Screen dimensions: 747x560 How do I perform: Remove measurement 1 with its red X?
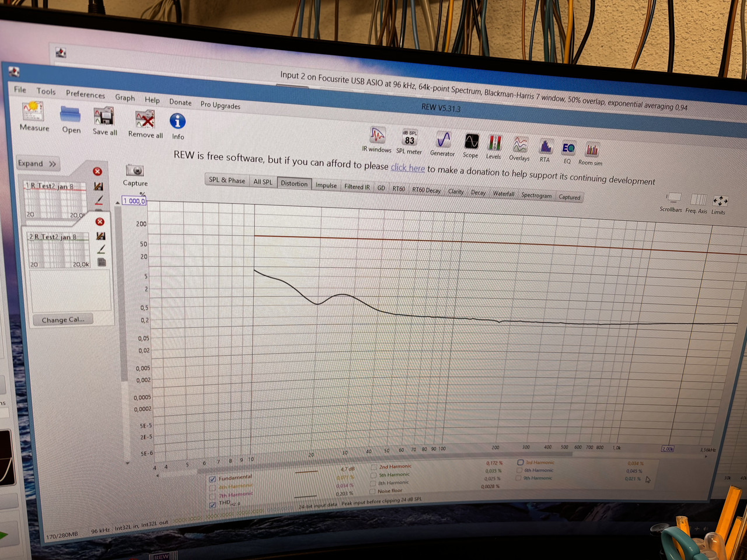pyautogui.click(x=97, y=171)
